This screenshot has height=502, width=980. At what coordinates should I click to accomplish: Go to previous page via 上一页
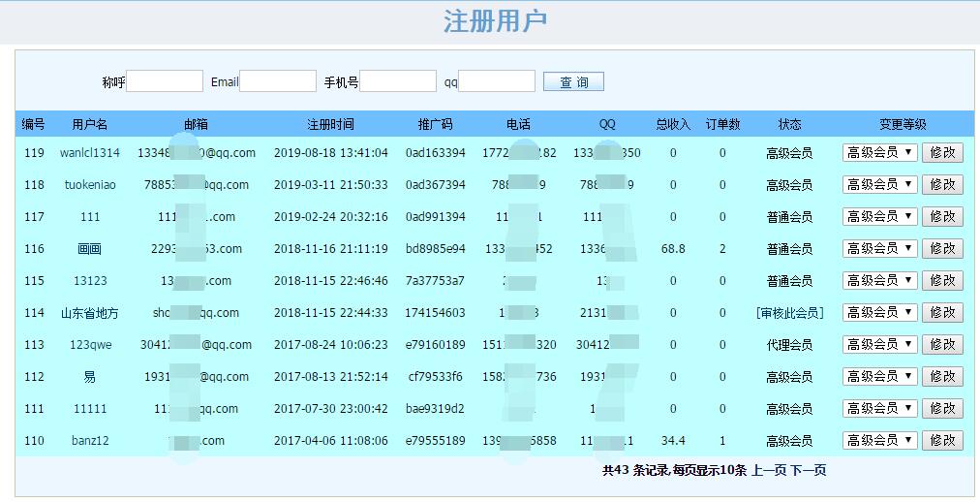click(769, 471)
